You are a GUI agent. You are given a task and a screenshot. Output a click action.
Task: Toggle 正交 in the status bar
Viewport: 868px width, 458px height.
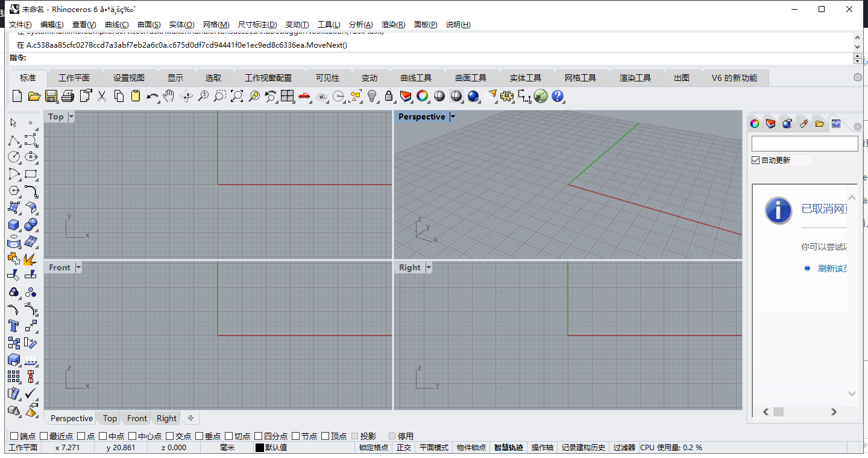point(403,448)
